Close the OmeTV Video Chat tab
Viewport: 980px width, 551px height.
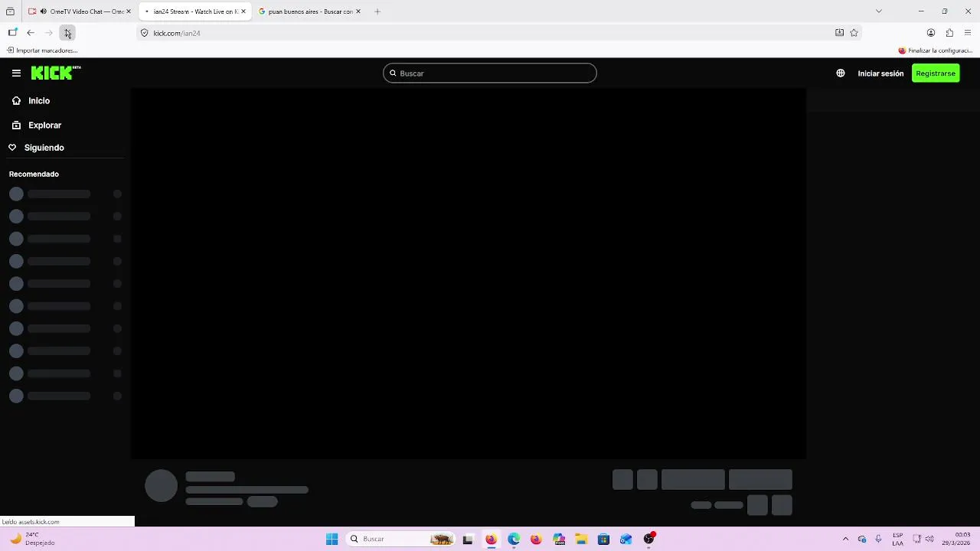tap(129, 11)
